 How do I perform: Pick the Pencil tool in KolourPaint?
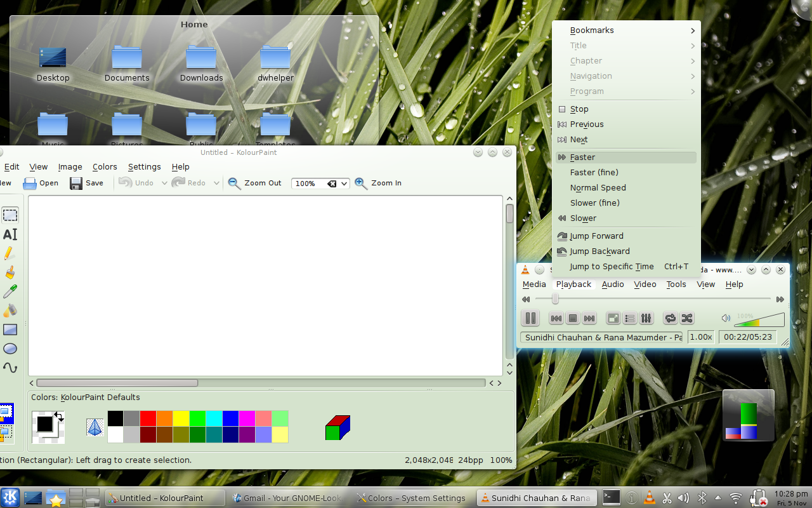(10, 253)
